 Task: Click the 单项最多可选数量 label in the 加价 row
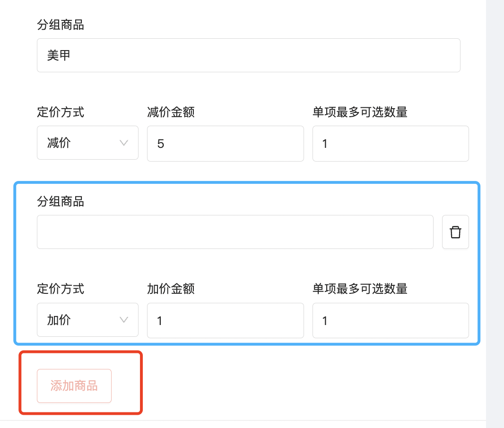[x=360, y=289]
